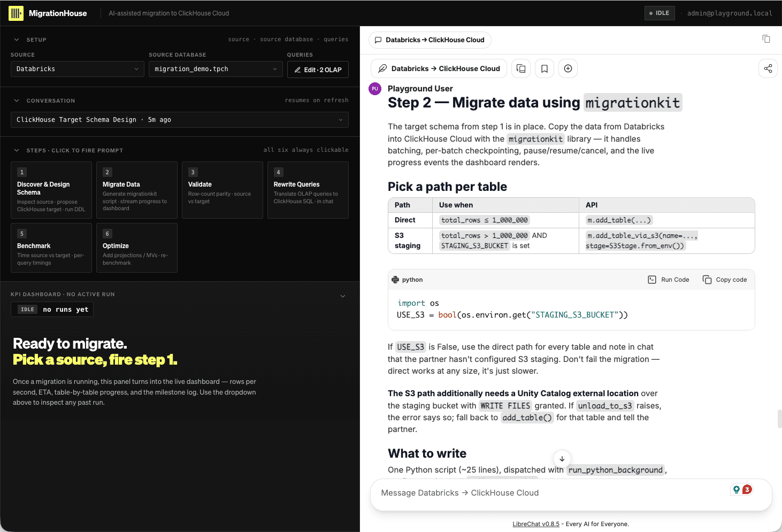Open the Source dropdown showing Databricks

[78, 69]
